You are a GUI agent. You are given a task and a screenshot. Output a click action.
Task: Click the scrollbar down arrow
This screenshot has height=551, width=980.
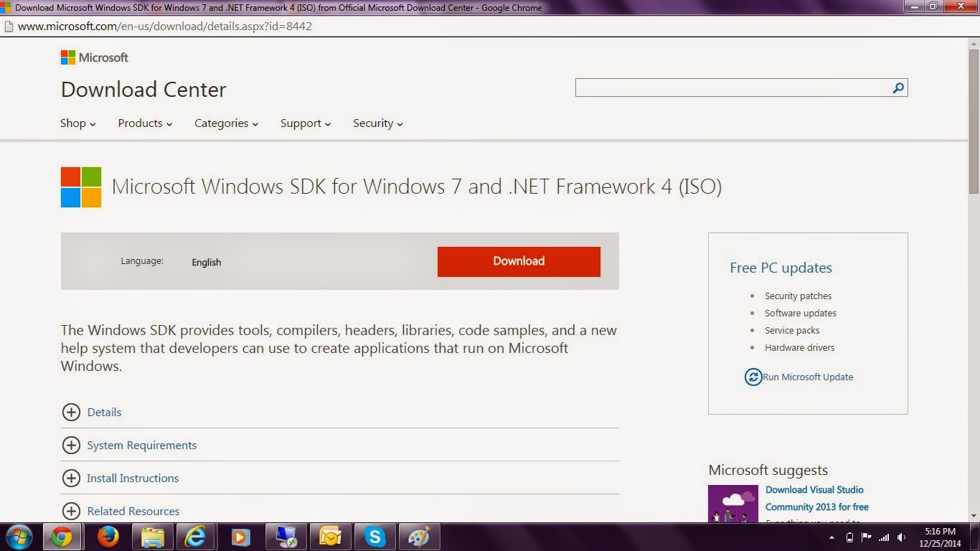pyautogui.click(x=974, y=516)
